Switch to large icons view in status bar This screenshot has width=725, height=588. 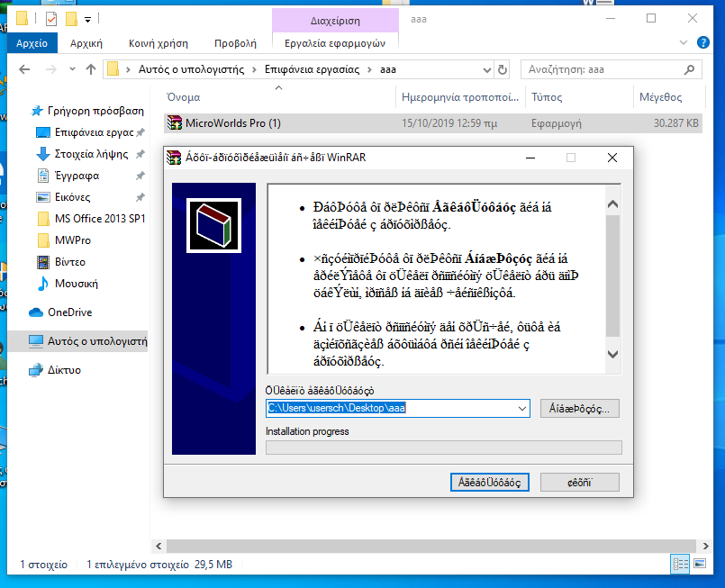[700, 564]
